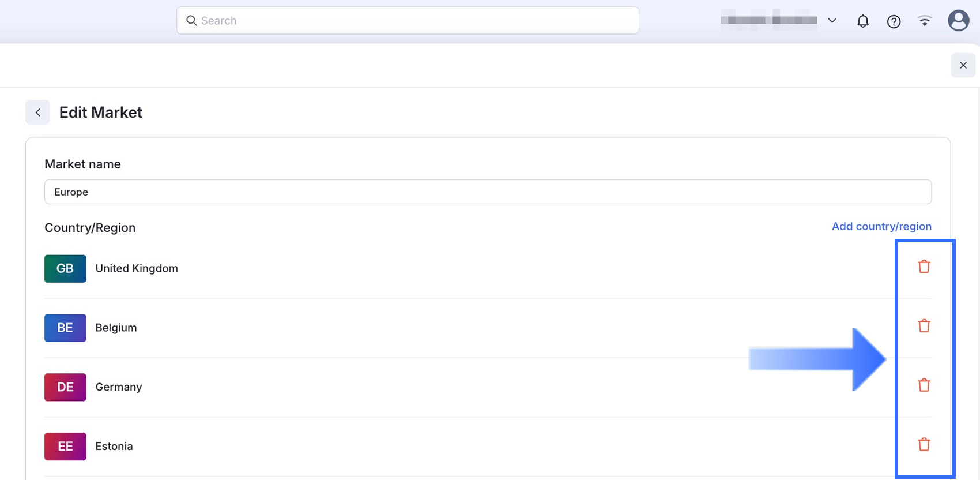Viewport: 980px width, 480px height.
Task: Close the Edit Market panel
Action: (963, 65)
